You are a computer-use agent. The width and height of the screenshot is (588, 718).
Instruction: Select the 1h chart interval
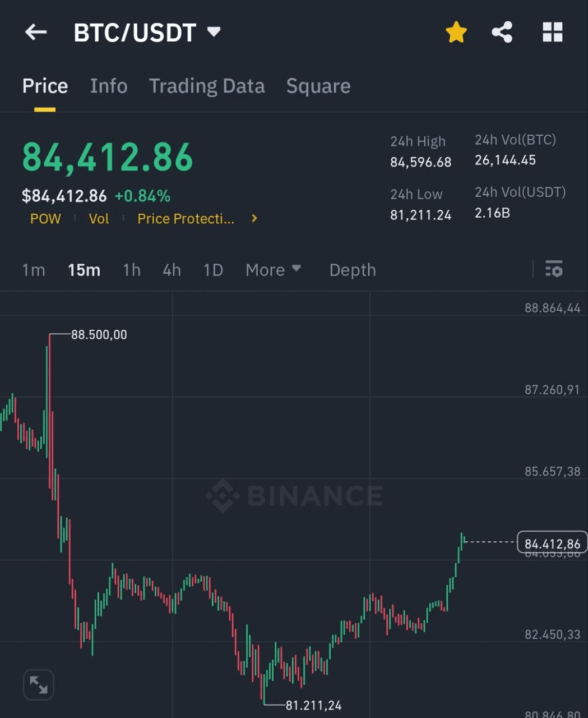click(132, 270)
